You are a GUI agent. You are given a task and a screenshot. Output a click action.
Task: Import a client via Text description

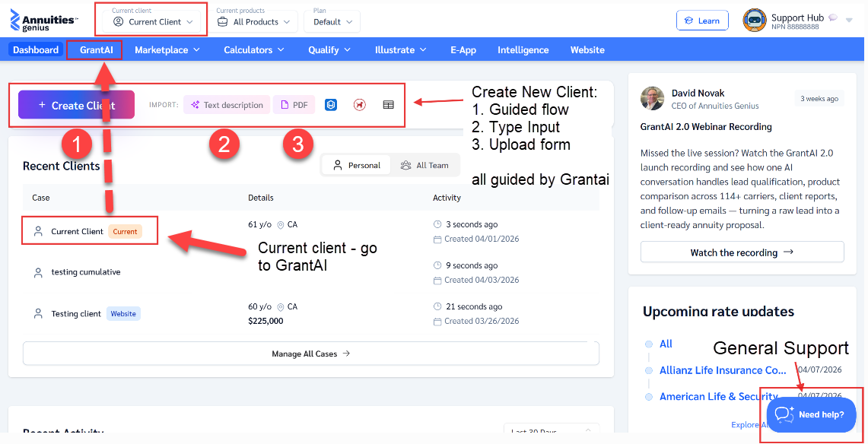[227, 104]
